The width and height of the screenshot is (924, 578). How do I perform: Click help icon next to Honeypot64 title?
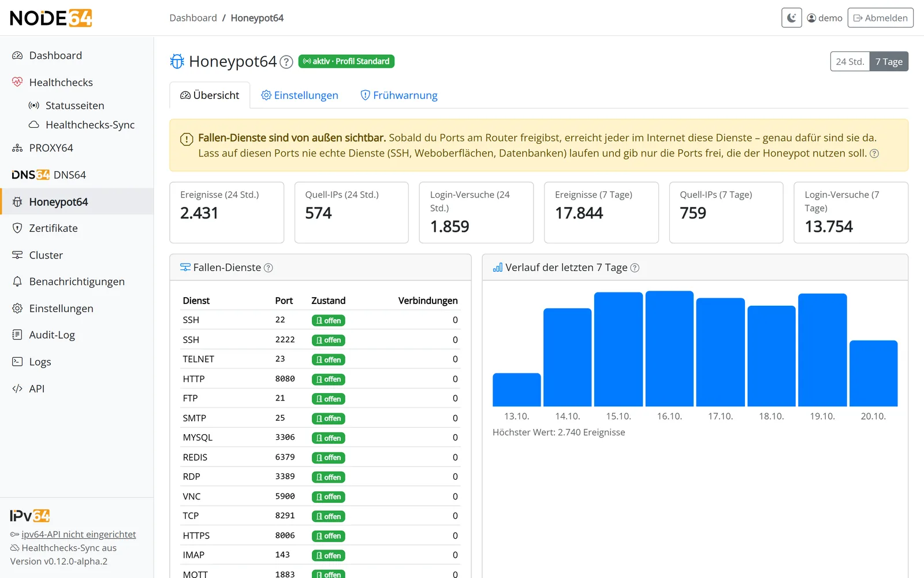click(286, 62)
